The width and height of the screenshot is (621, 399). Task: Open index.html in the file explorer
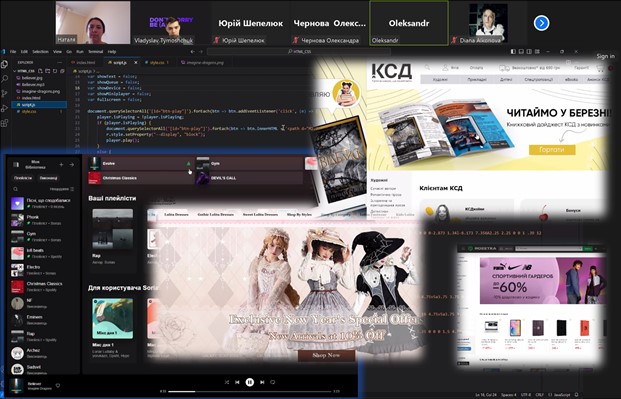click(x=31, y=98)
